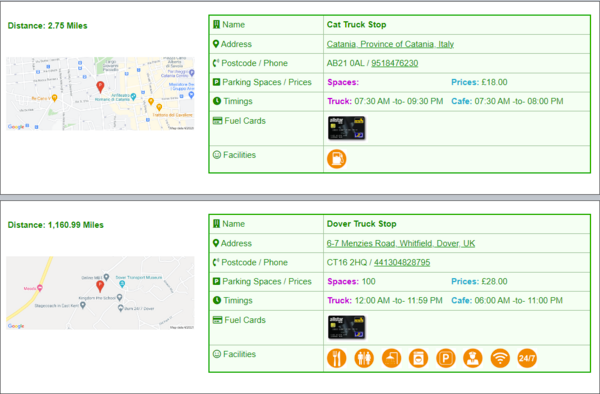This screenshot has width=600, height=394.
Task: Click the secure parking P icon
Action: (x=445, y=358)
